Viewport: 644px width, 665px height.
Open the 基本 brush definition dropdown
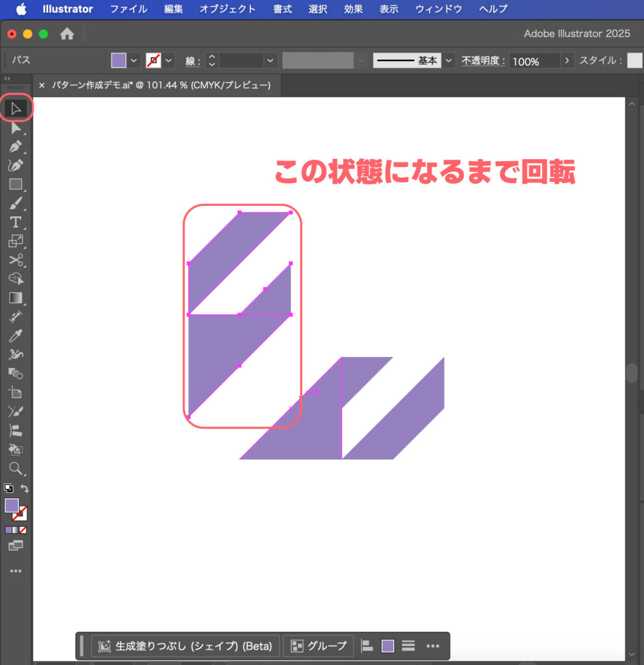point(449,60)
